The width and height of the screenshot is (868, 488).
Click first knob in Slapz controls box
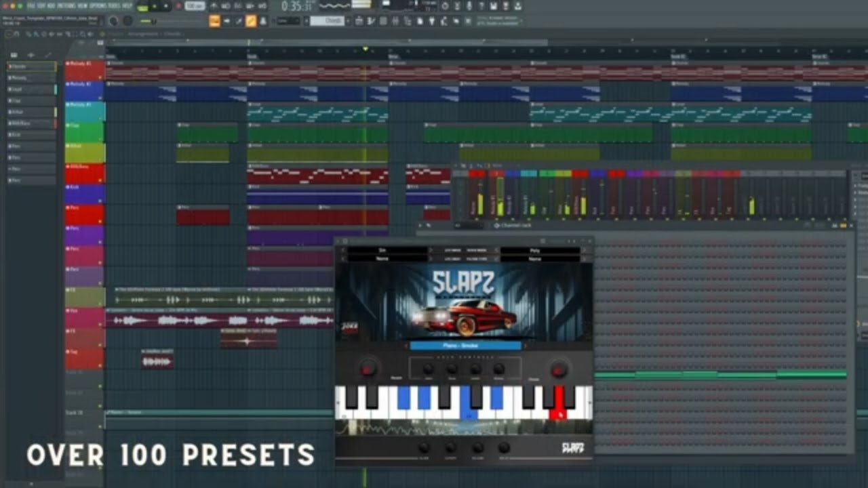428,369
